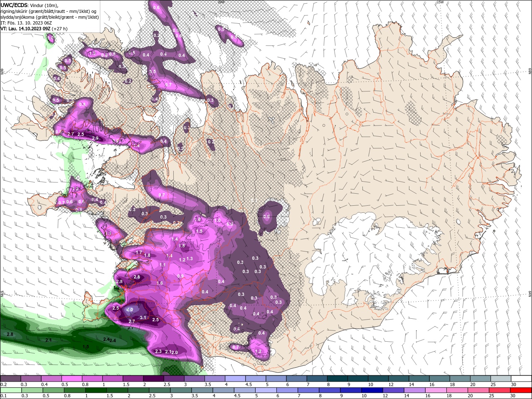
Task: Click the pink 16 swatch on the rain scale
Action: click(436, 390)
